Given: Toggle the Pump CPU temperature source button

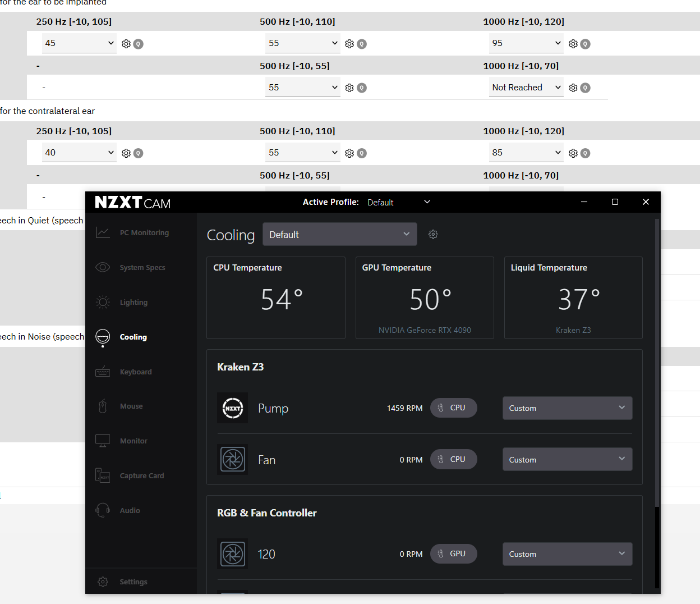Looking at the screenshot, I should pos(453,408).
